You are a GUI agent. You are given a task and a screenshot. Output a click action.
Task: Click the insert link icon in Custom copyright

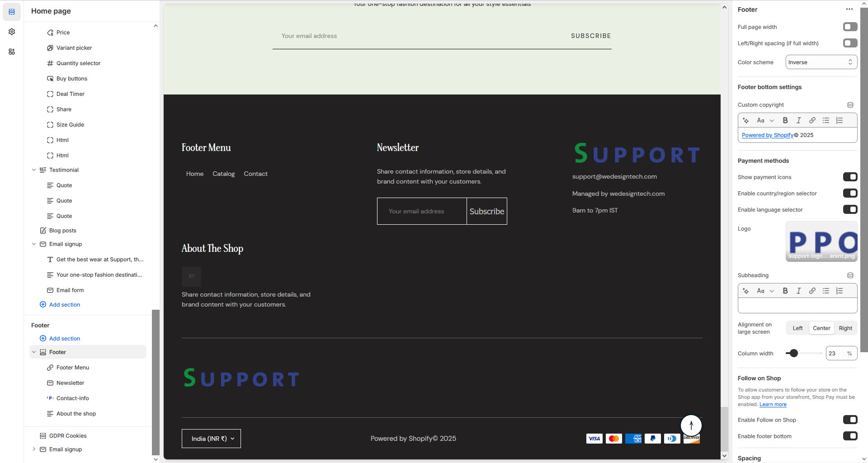812,120
